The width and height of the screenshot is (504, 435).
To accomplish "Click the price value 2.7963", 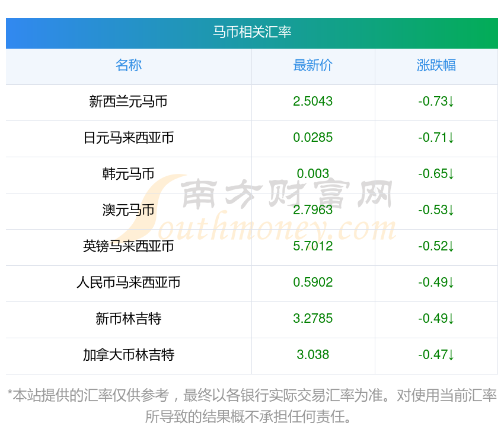I will pos(312,210).
